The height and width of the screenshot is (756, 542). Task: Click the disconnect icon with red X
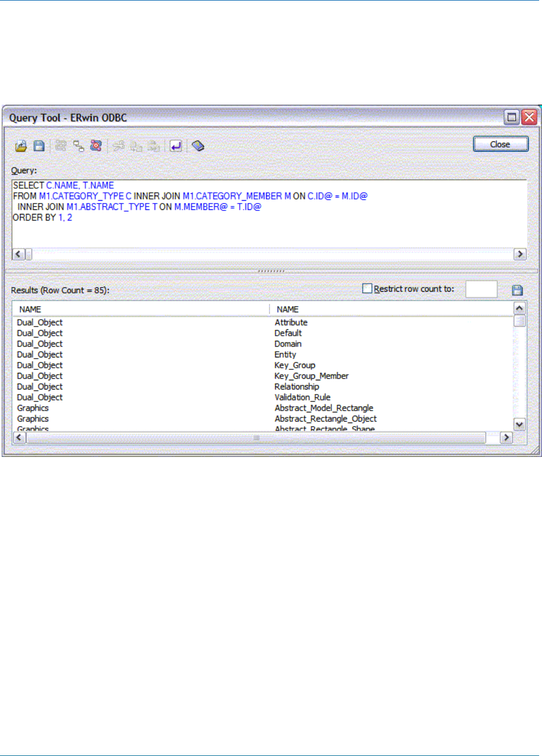tap(96, 146)
